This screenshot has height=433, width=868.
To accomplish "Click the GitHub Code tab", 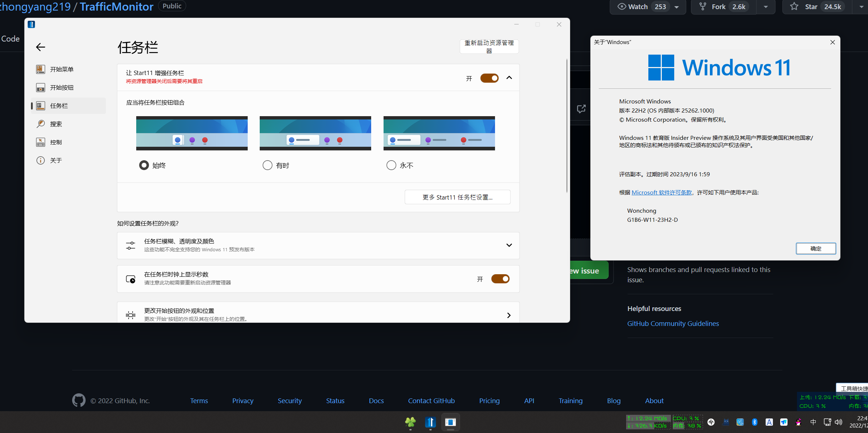I will pyautogui.click(x=10, y=38).
